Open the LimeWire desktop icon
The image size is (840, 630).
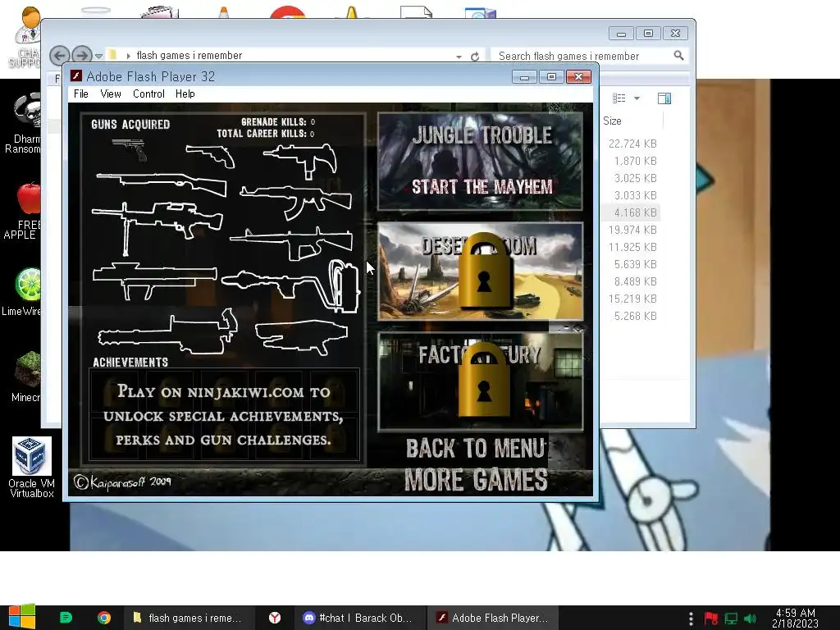click(x=22, y=292)
